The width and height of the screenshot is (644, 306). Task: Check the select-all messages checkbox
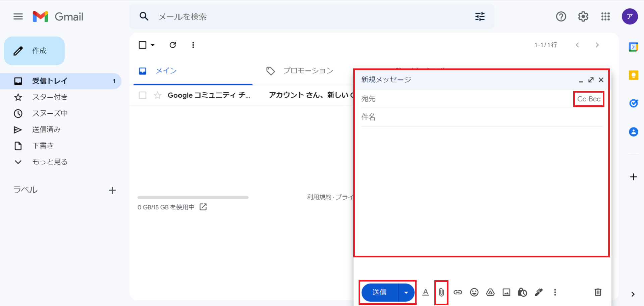click(143, 45)
